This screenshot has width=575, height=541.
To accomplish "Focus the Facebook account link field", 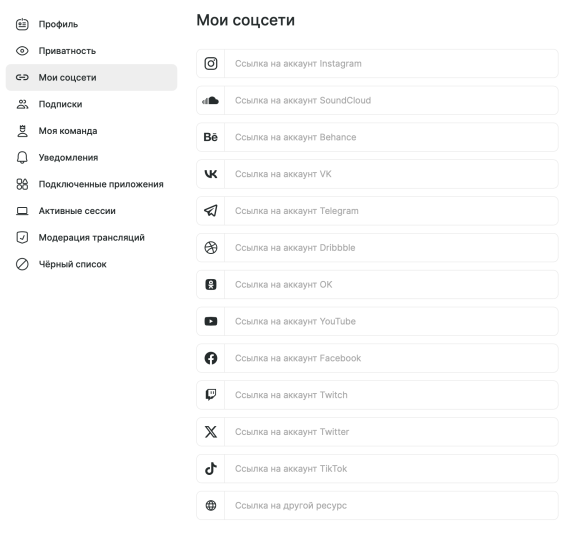I will [x=391, y=358].
